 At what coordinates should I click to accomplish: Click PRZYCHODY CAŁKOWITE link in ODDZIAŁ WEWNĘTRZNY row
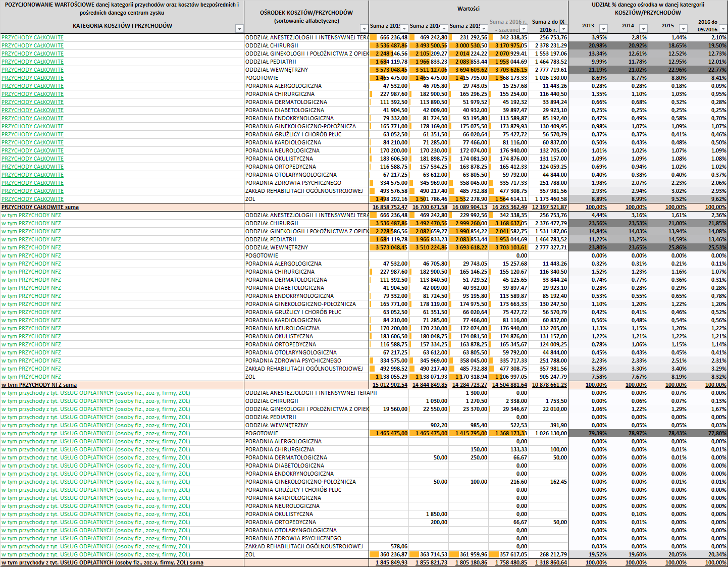(33, 70)
